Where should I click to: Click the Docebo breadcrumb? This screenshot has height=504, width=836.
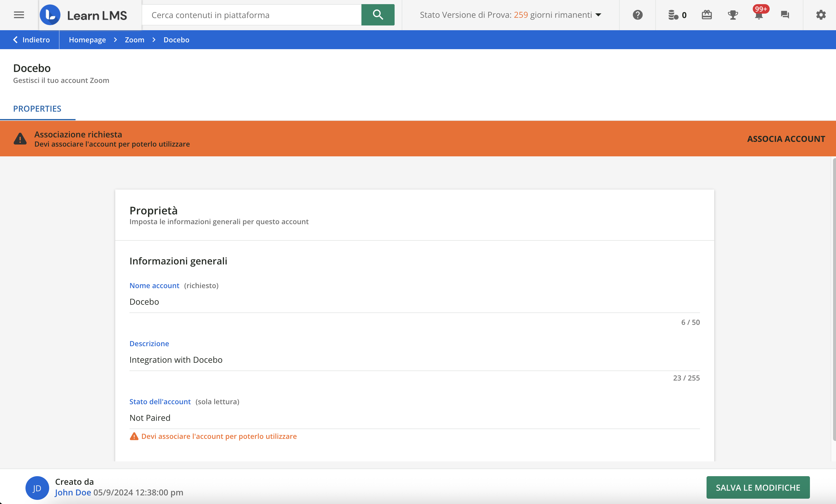coord(177,40)
